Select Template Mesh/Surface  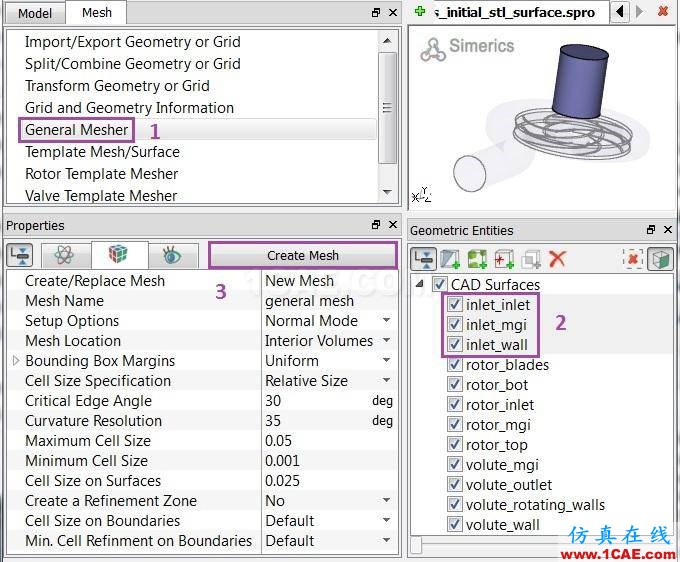pos(102,152)
